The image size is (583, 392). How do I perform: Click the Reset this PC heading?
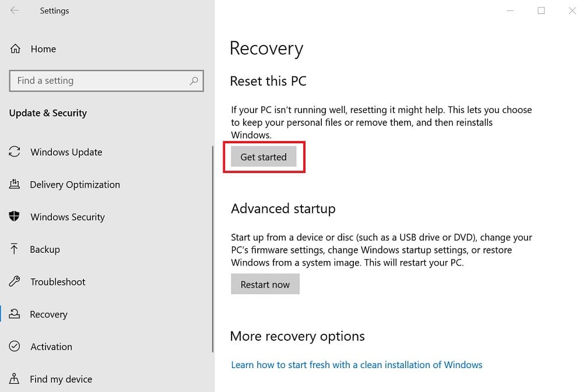[268, 81]
